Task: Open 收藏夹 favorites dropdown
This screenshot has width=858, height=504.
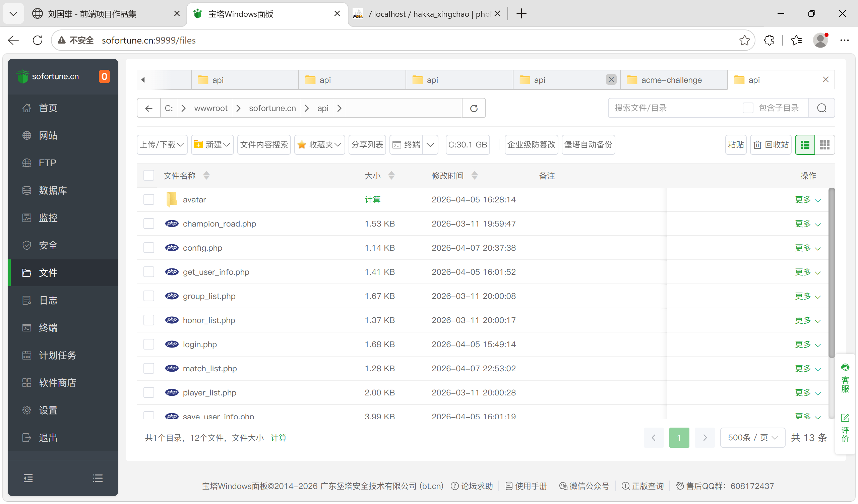Action: pos(319,145)
